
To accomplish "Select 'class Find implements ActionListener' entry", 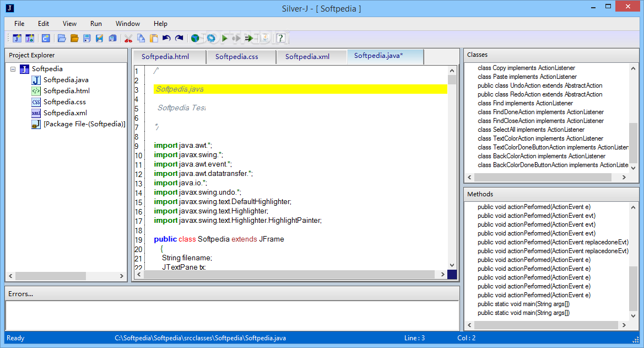I will click(525, 103).
